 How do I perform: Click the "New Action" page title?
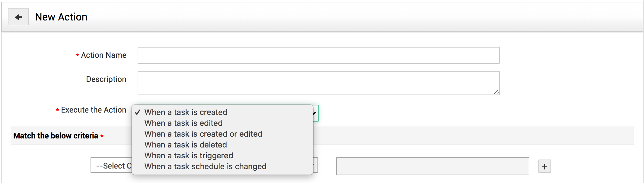(x=61, y=17)
